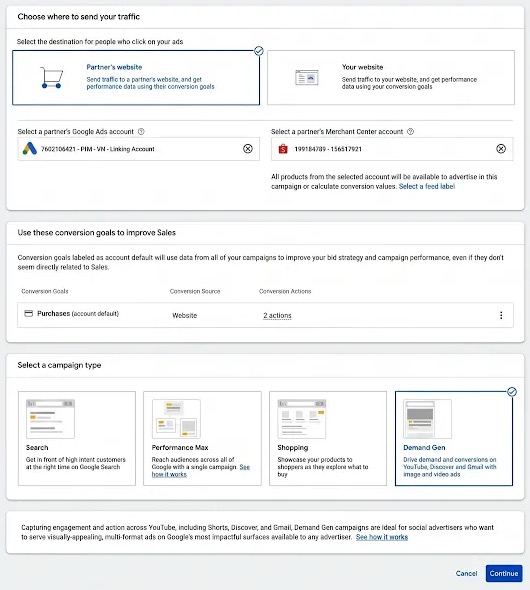
Task: Click the Google Ads logo icon
Action: [30, 149]
